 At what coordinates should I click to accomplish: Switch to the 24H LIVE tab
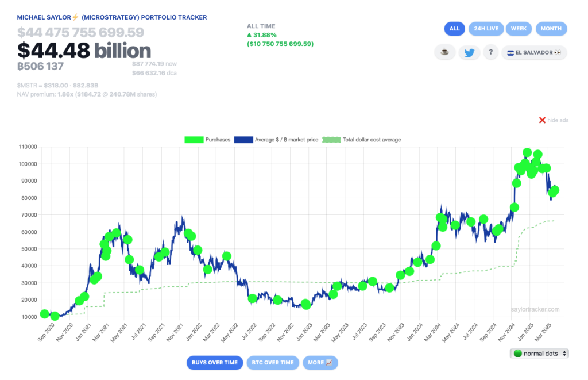pos(486,29)
